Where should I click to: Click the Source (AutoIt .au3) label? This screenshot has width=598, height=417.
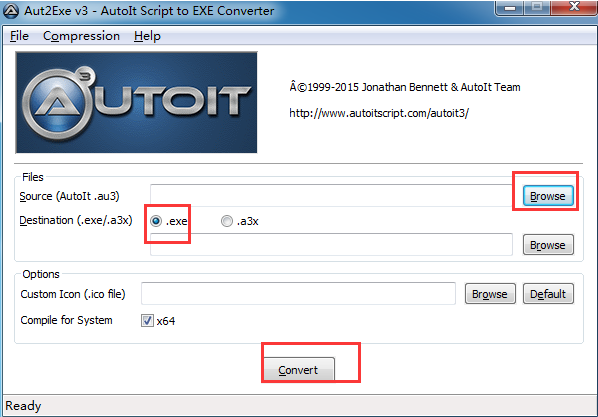(x=69, y=196)
